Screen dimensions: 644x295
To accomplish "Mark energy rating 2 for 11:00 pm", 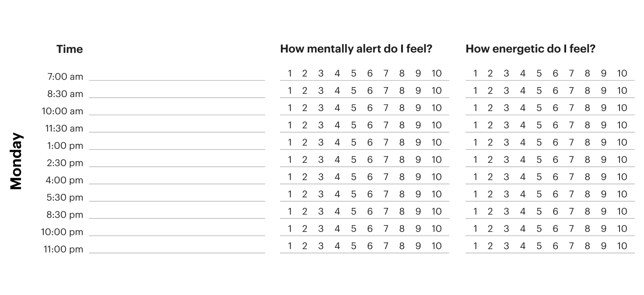I will 490,246.
